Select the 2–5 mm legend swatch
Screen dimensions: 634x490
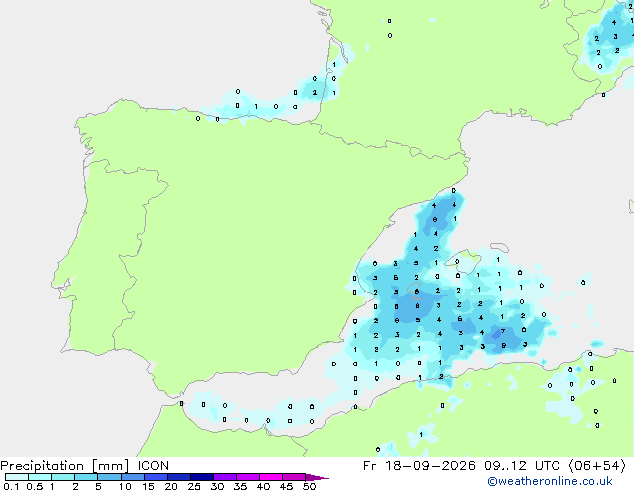(86, 477)
